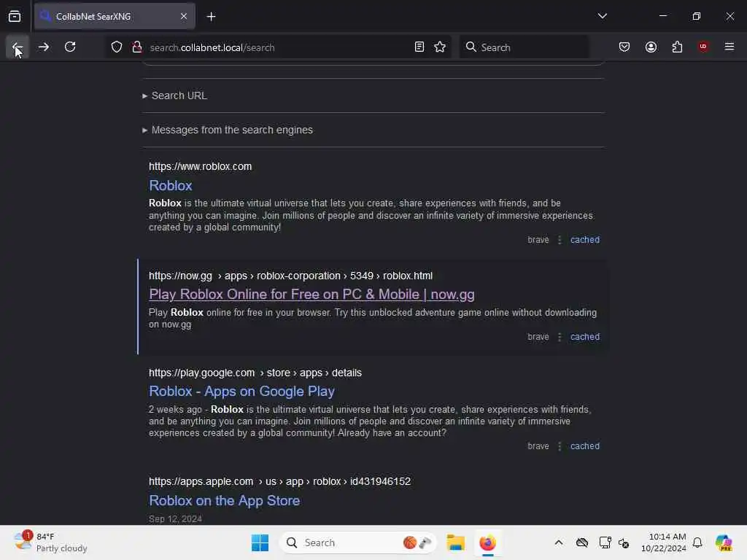Open Firefox View icon
The height and width of the screenshot is (560, 747).
[x=15, y=16]
